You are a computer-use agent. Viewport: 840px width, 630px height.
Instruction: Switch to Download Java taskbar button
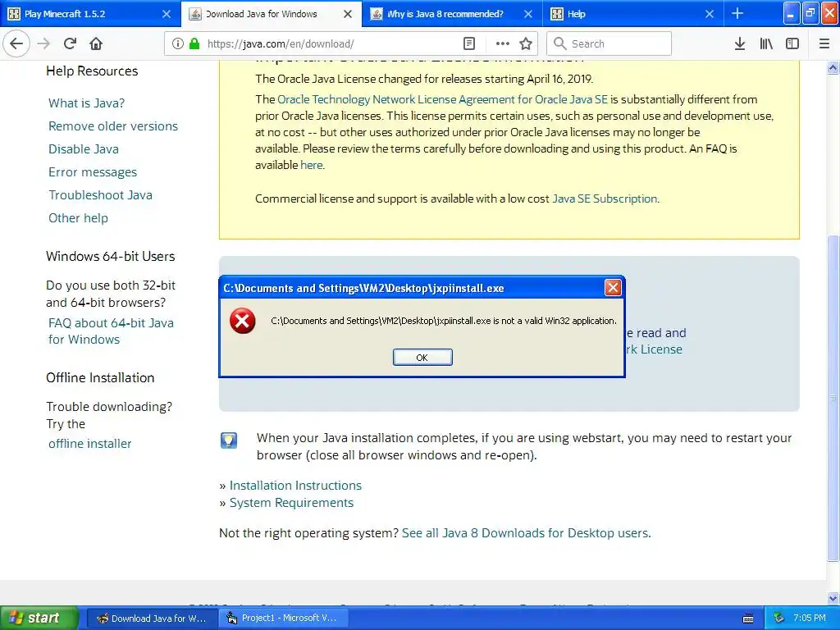(152, 619)
